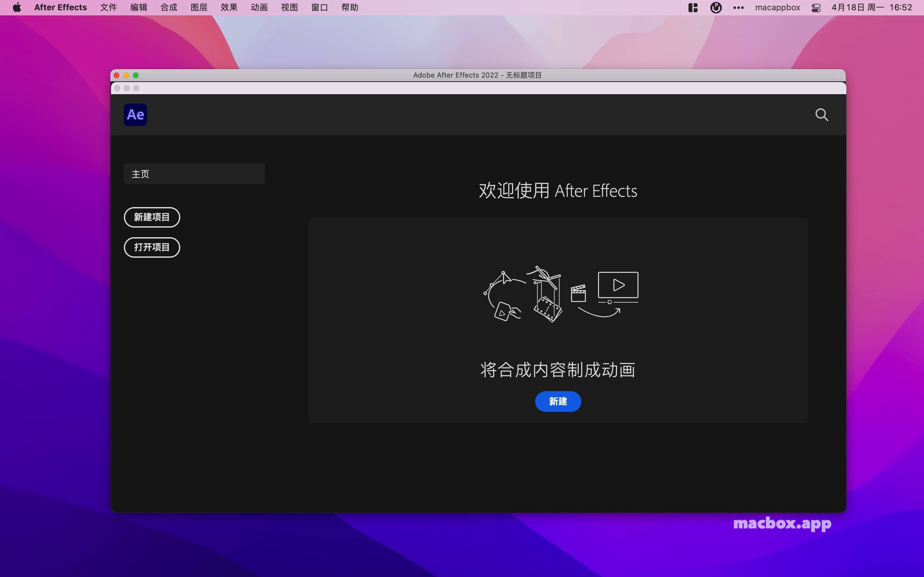Viewport: 924px width, 577px height.
Task: Select 合成 from the menu bar
Action: pyautogui.click(x=168, y=7)
